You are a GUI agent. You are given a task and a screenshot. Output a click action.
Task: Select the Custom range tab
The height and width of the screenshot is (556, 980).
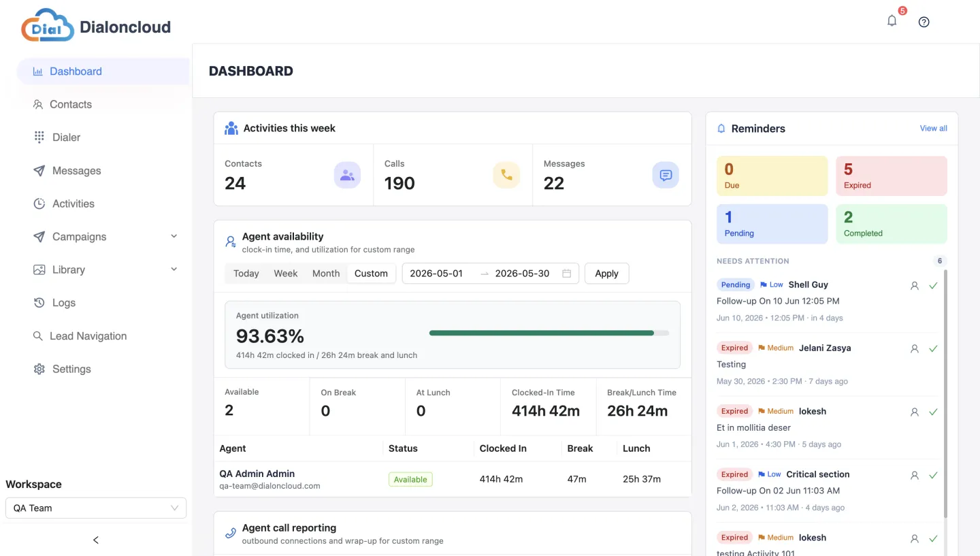tap(371, 274)
